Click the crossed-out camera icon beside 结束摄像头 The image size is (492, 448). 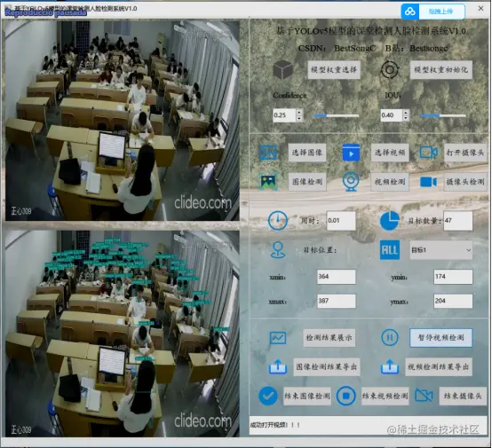pos(424,396)
